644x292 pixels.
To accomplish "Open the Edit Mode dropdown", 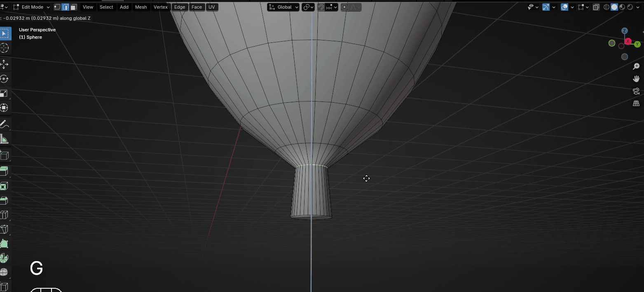I will click(x=32, y=7).
